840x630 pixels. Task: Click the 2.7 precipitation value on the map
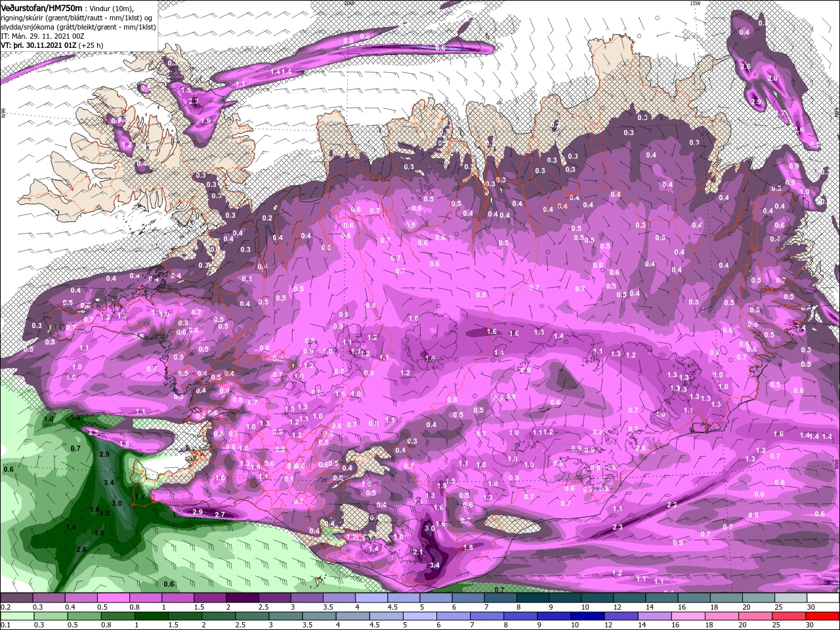[x=220, y=514]
